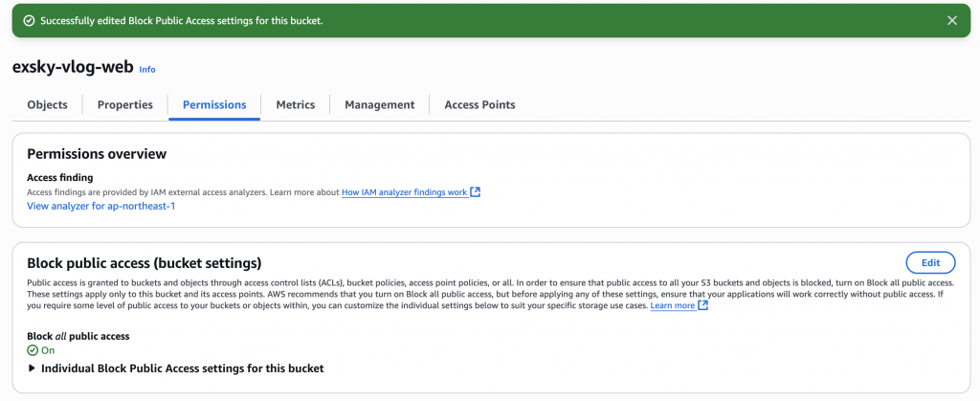Go to the Metrics tab
The width and height of the screenshot is (980, 401).
click(x=295, y=104)
